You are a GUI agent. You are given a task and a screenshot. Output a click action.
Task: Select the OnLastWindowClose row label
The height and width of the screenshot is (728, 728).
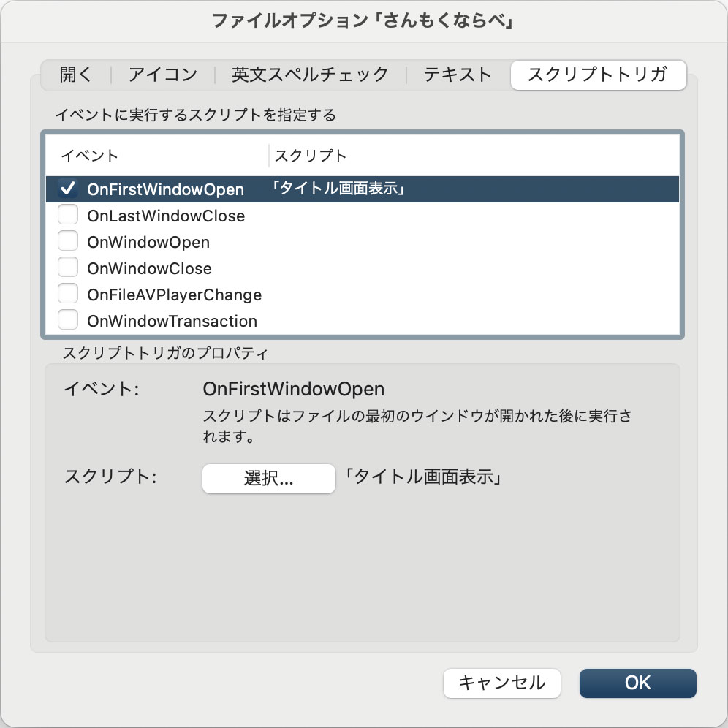166,216
